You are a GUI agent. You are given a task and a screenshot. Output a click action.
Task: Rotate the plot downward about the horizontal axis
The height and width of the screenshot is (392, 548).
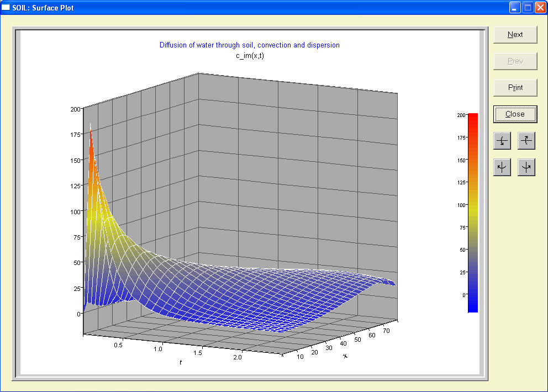coord(502,141)
